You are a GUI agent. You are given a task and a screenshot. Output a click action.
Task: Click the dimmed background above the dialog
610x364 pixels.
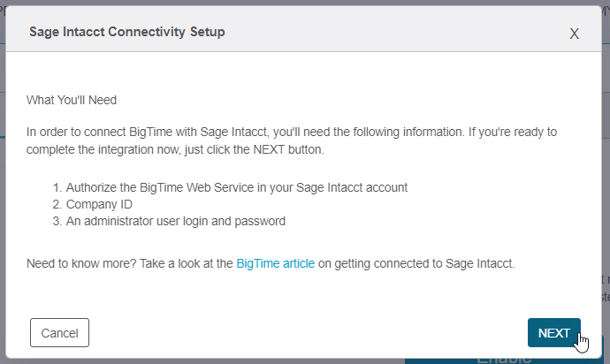pos(305,3)
